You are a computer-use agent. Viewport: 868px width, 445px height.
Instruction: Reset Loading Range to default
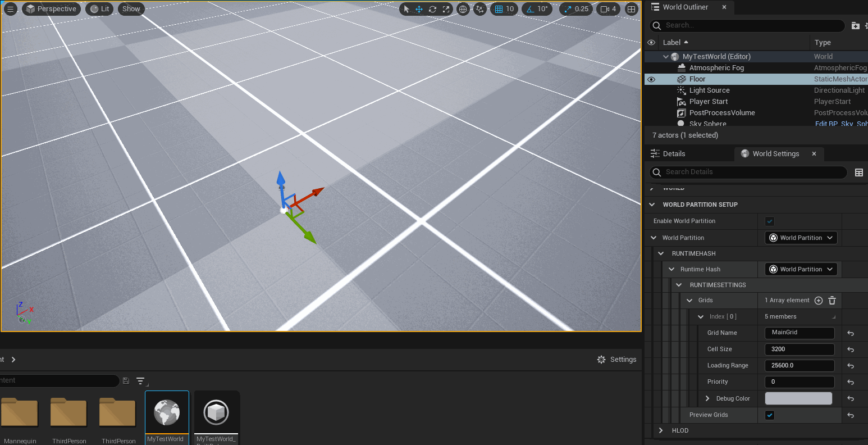click(851, 366)
